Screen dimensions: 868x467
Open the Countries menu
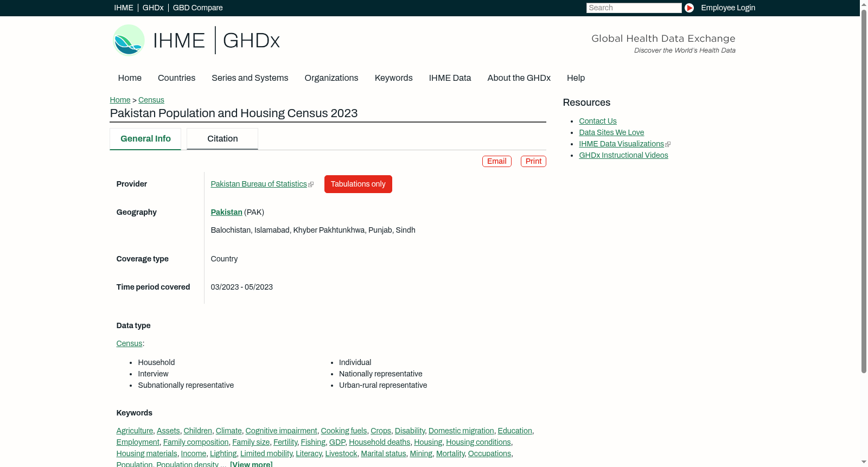176,78
